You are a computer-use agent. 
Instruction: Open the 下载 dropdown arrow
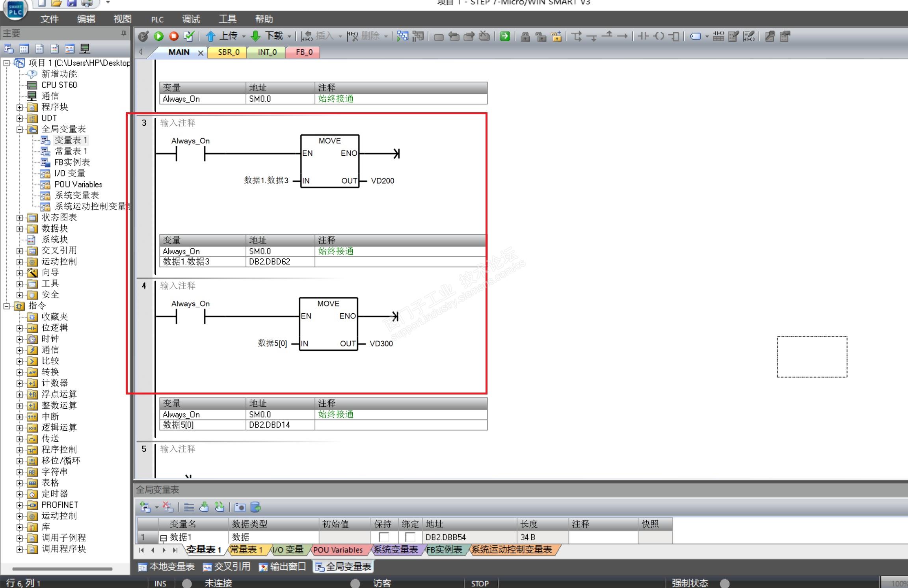coord(290,37)
